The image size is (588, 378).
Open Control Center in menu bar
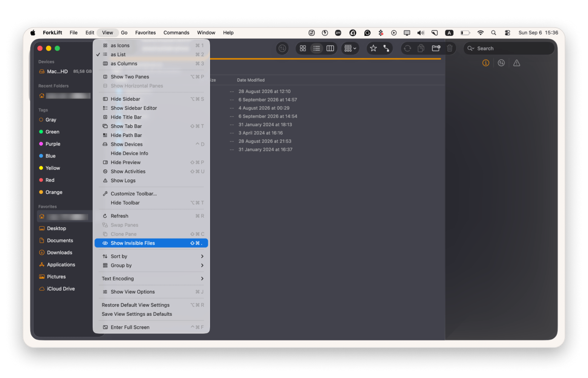coord(508,33)
